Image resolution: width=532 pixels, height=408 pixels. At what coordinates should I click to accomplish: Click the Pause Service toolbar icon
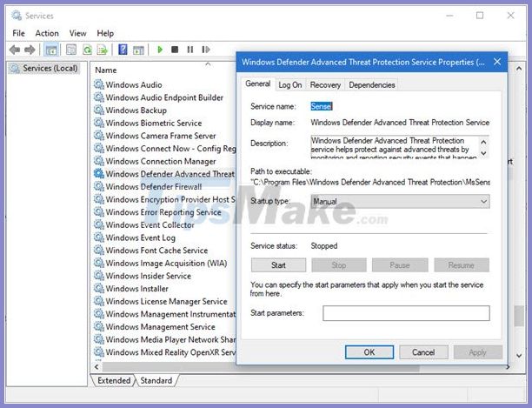pyautogui.click(x=190, y=50)
